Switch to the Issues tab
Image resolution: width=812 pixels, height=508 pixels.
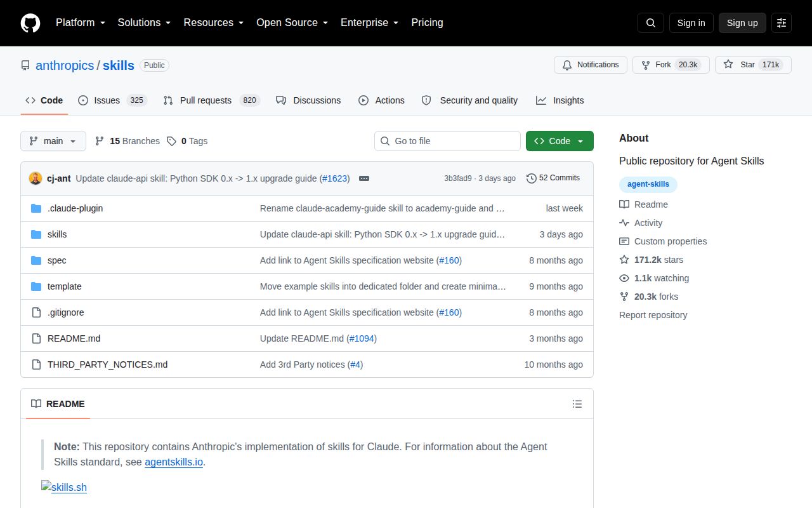point(112,100)
